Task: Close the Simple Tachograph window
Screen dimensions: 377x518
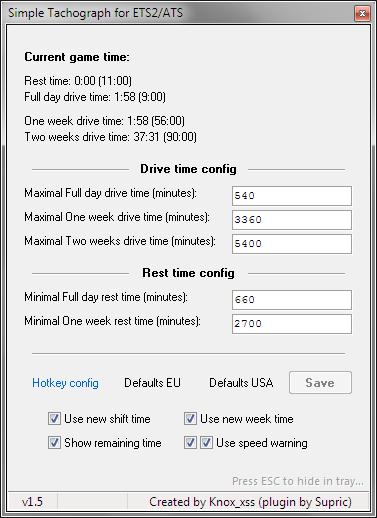Action: [362, 13]
